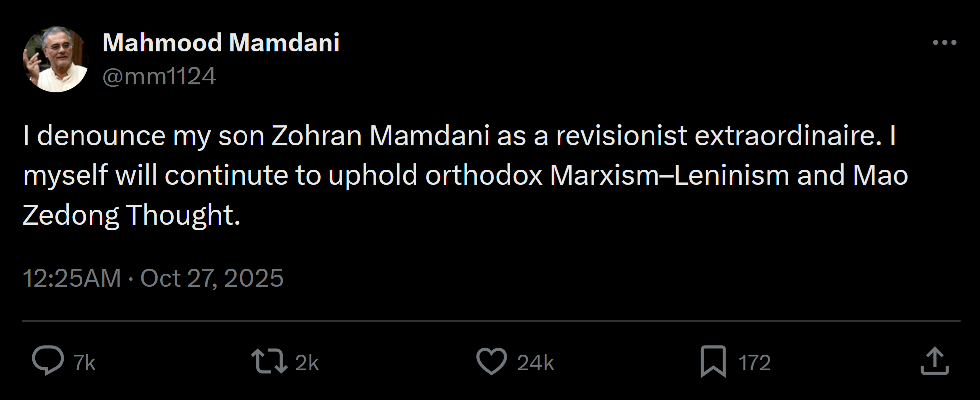Click the 24k likes count
This screenshot has height=400, width=980.
click(x=535, y=363)
